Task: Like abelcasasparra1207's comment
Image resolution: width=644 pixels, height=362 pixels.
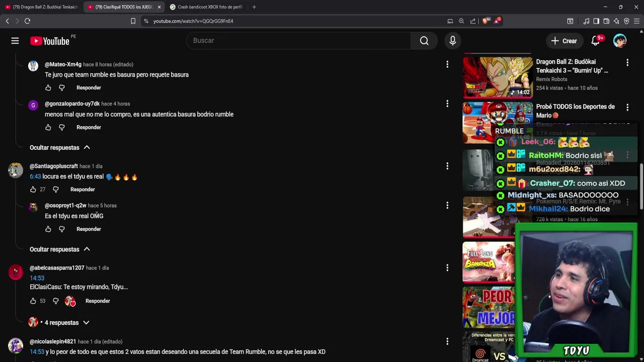Action: 33,301
